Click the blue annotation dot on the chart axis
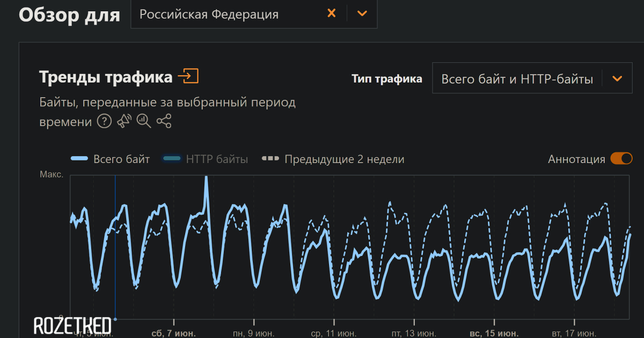 tap(115, 319)
